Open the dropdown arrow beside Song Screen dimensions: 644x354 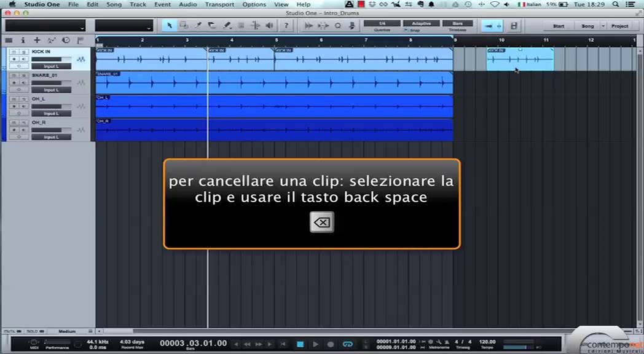coord(603,26)
